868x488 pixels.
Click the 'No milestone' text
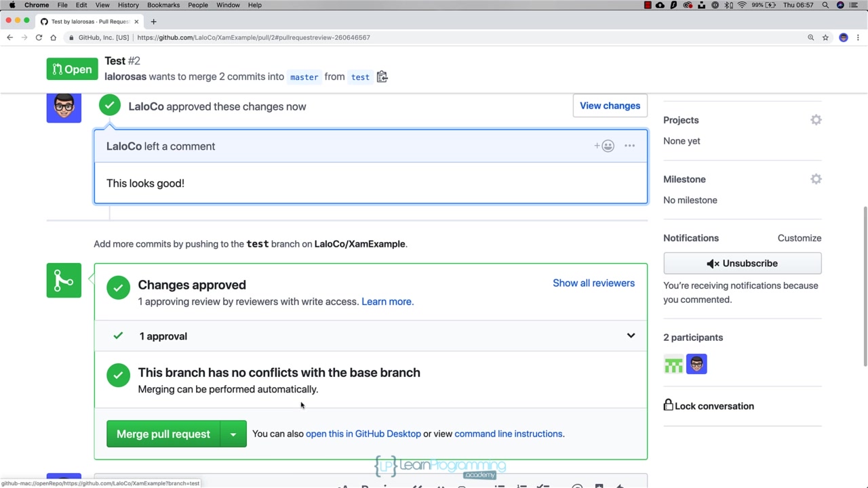click(x=690, y=200)
